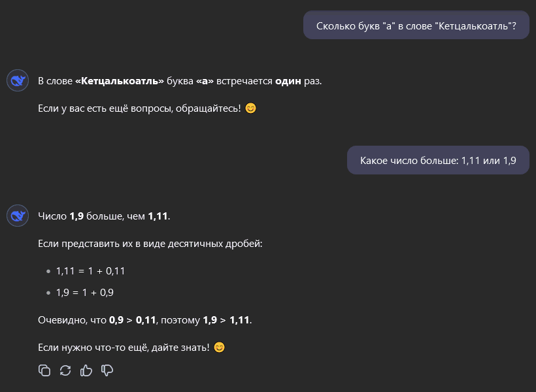
Task: Click the smiley emoji after "обращайтесь!"
Action: [250, 108]
